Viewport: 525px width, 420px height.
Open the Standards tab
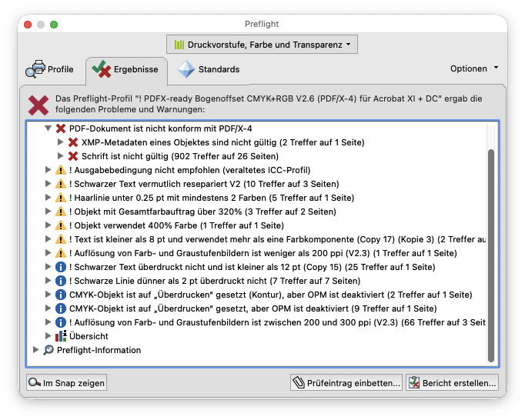pyautogui.click(x=209, y=69)
